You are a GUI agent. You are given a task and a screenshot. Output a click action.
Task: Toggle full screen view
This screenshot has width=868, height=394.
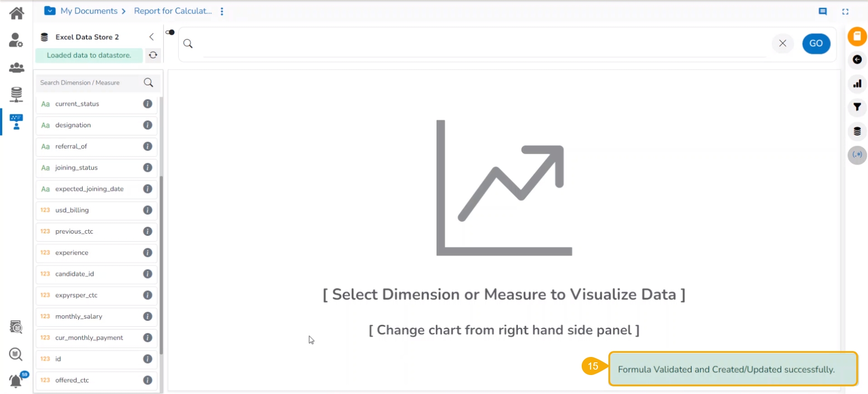coord(845,11)
